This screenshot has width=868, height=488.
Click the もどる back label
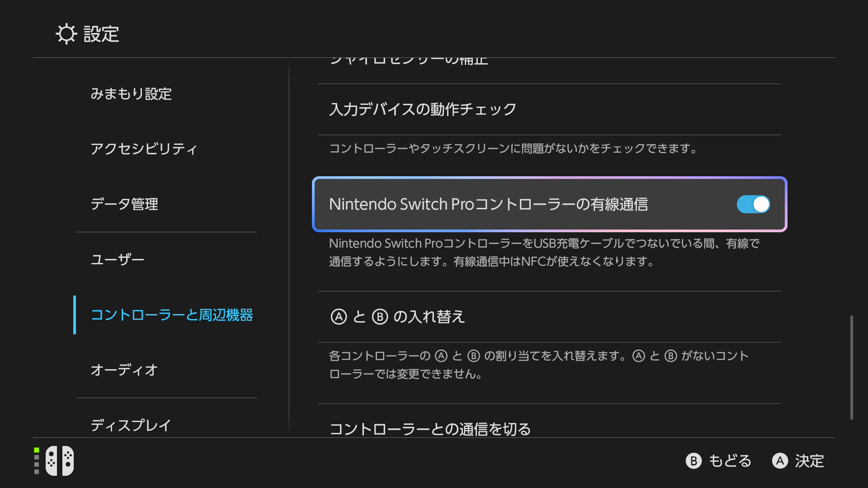[730, 461]
